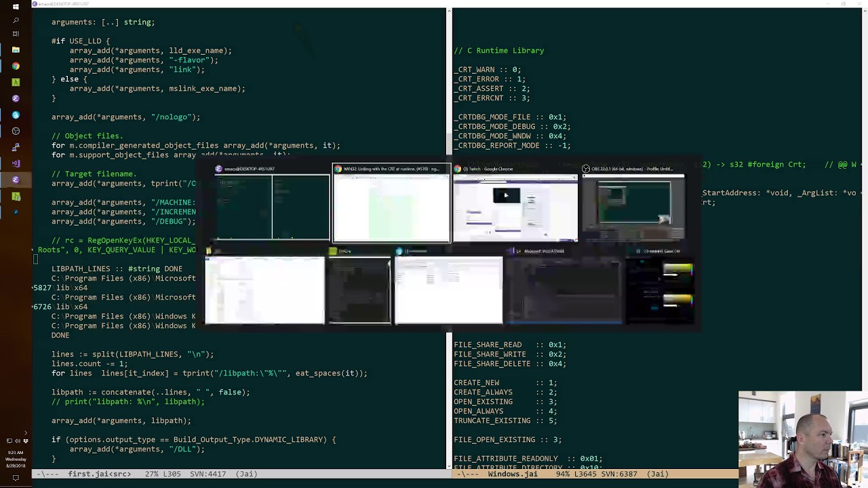Place cursor on 'FILE_SHARE_READ :: 0x1;' line

click(x=510, y=345)
